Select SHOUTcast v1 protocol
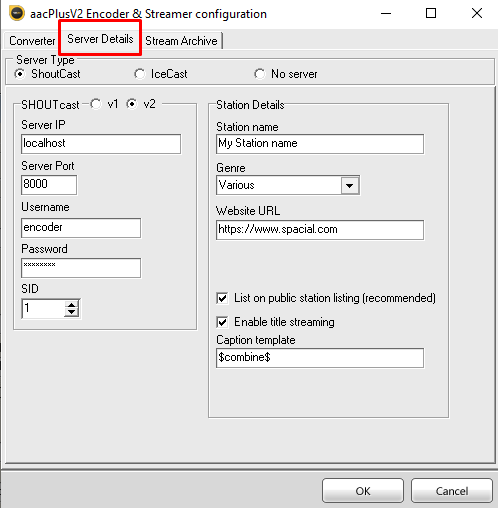The width and height of the screenshot is (498, 508). click(96, 104)
